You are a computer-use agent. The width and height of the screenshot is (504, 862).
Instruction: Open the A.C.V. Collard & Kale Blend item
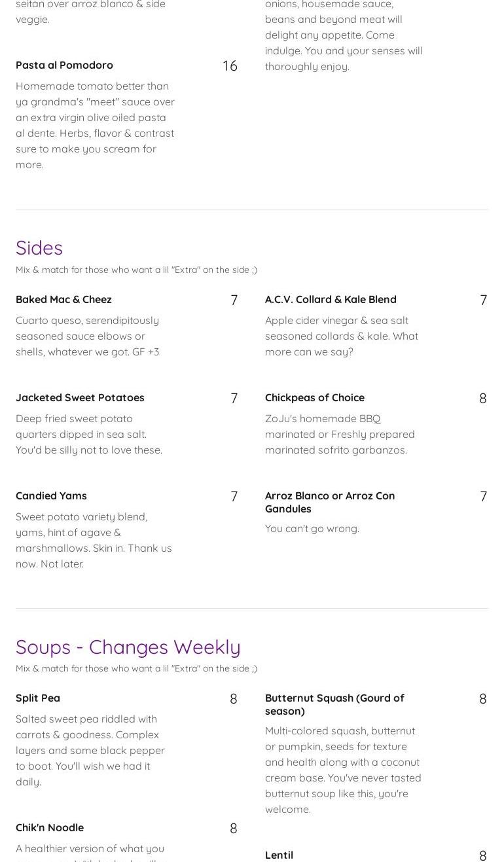coord(331,299)
